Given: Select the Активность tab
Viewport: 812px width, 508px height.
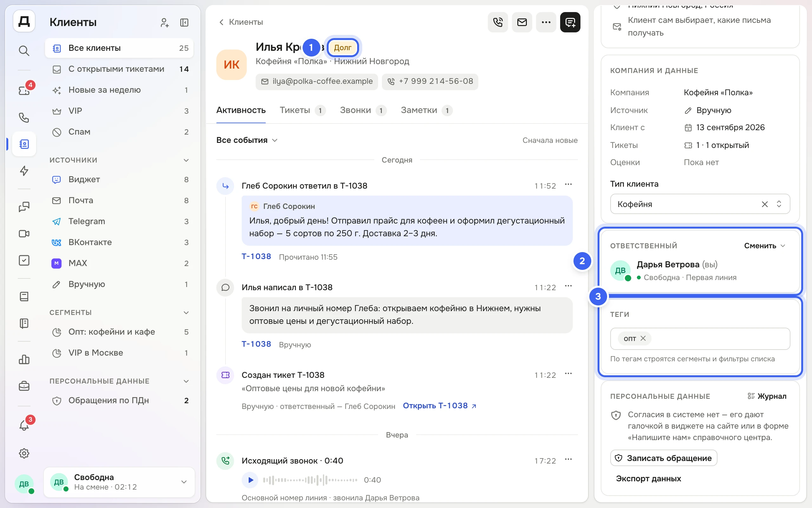Looking at the screenshot, I should pos(241,110).
